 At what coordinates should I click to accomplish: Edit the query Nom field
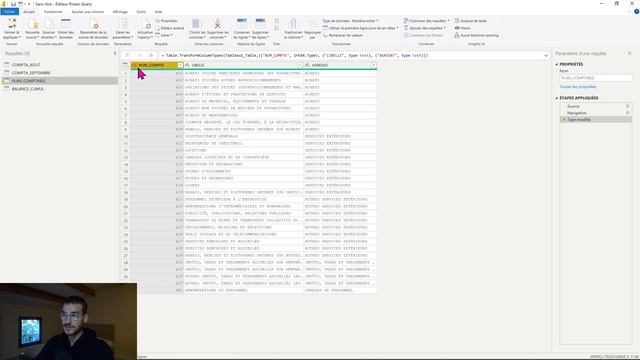(596, 78)
